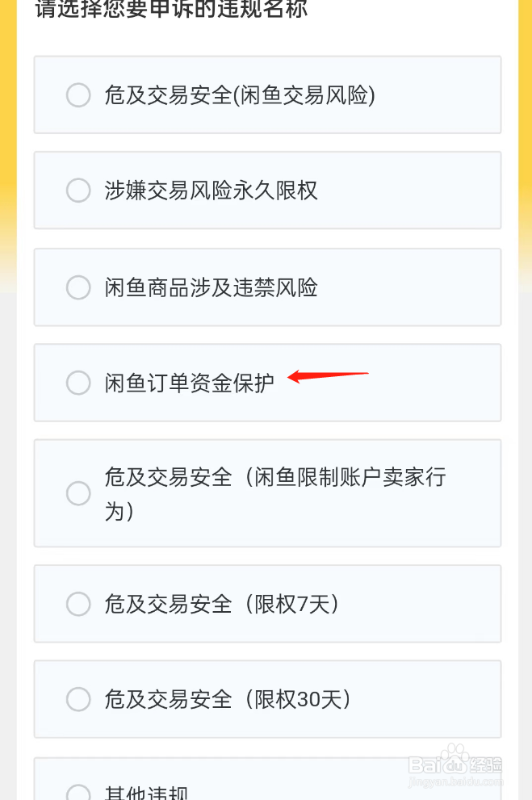This screenshot has width=532, height=800.
Task: Click the Baidu 经验 watermark logo
Action: (x=455, y=760)
